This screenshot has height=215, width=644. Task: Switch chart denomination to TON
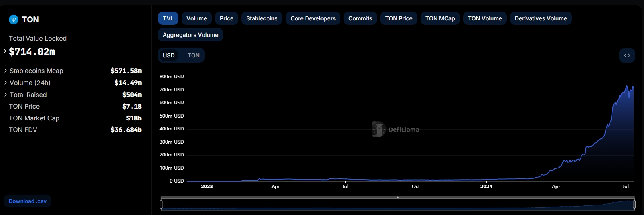tap(193, 55)
